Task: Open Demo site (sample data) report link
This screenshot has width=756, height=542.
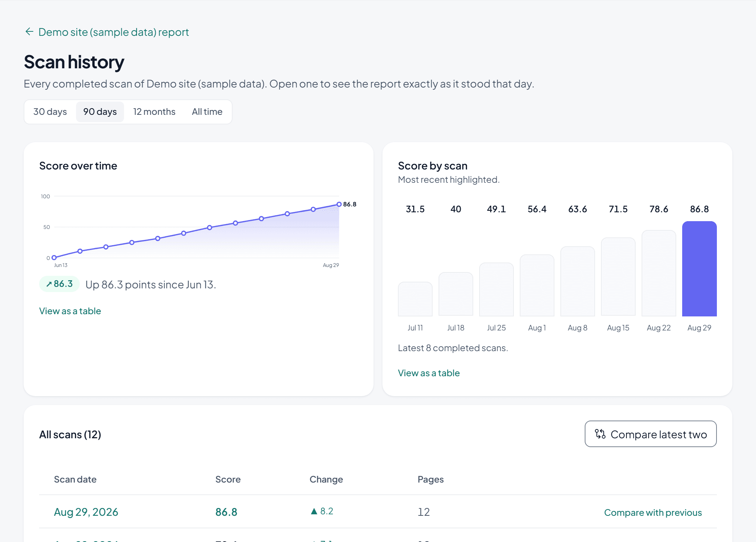Action: (x=113, y=32)
